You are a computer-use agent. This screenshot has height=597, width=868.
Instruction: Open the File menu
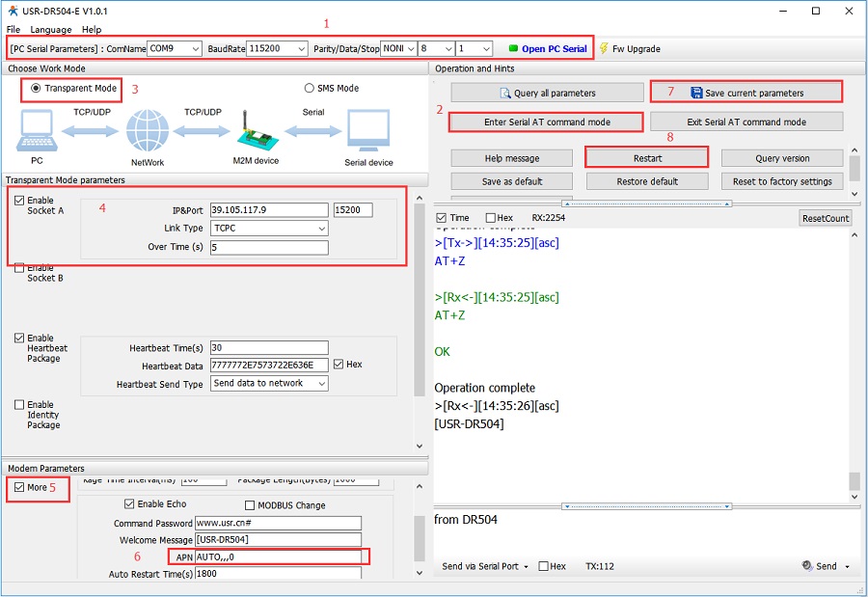[14, 29]
